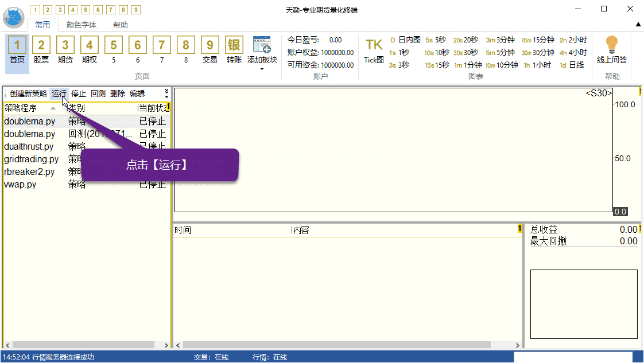This screenshot has width=644, height=363.
Task: Open the 交易 trading page icon
Action: (x=210, y=50)
